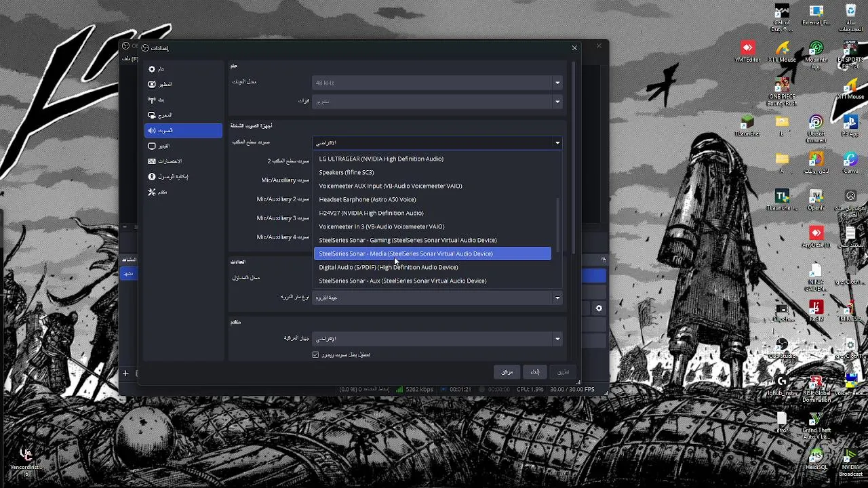The image size is (868, 488).
Task: Select the highlighted scene in OBS scenes list
Action: click(129, 273)
